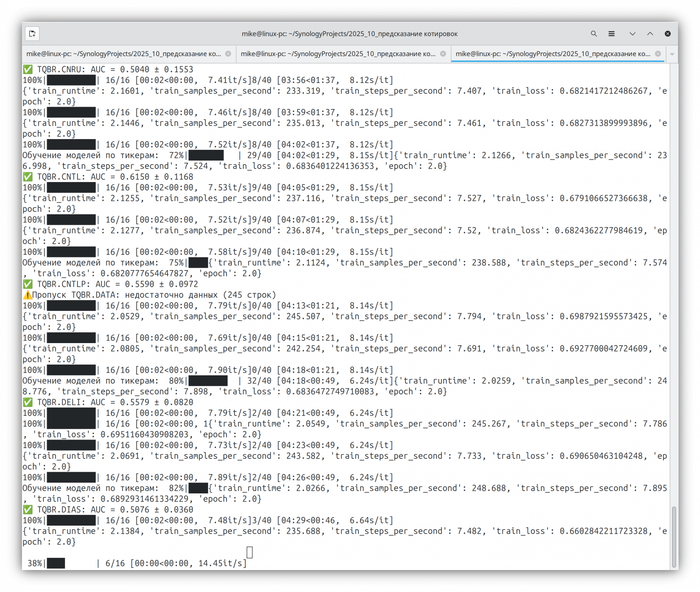
Task: Select the third terminal tab
Action: click(x=552, y=54)
